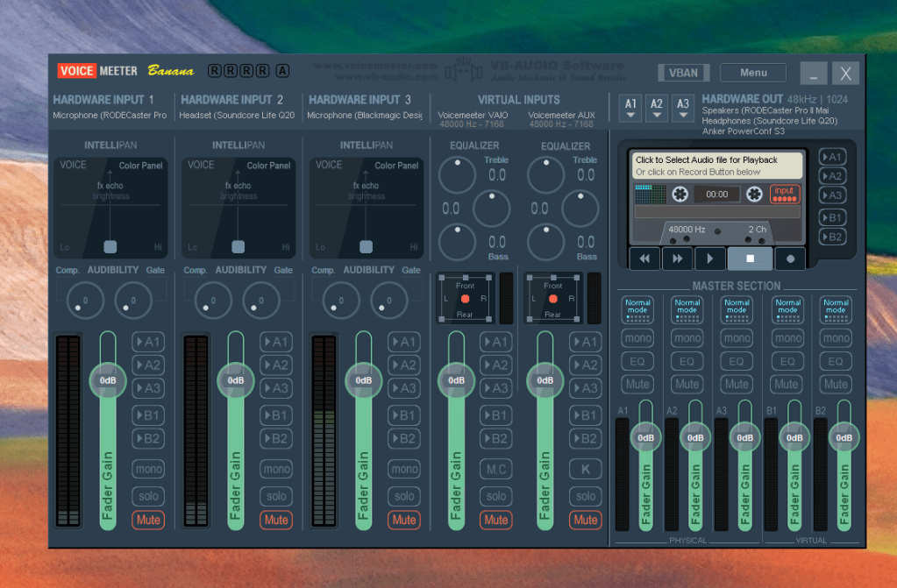Start recording with the cassette record button

(x=790, y=259)
